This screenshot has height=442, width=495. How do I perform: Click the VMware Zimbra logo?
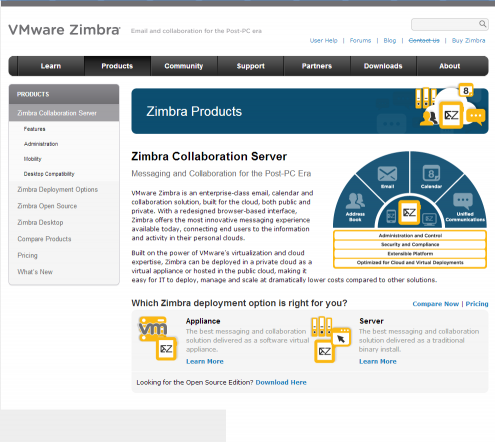click(64, 30)
